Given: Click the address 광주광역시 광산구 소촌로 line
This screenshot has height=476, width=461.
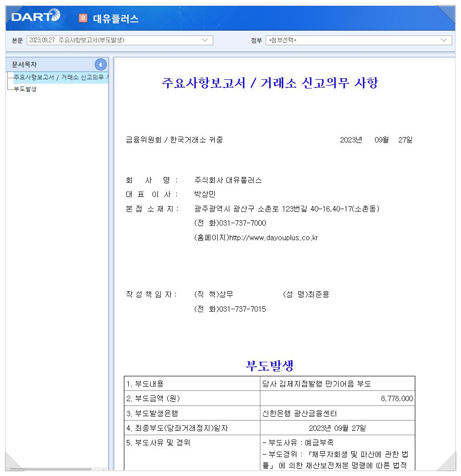Looking at the screenshot, I should 287,209.
